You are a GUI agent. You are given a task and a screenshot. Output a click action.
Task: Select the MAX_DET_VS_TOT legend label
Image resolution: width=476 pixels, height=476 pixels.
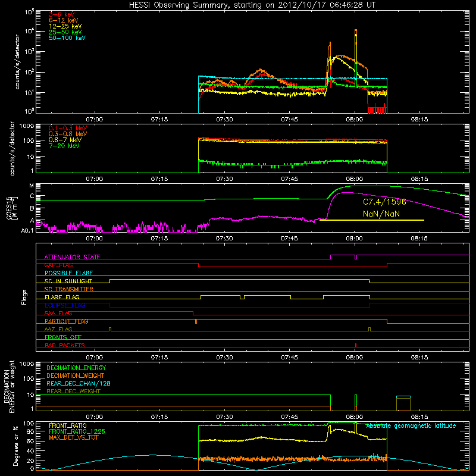(x=73, y=437)
